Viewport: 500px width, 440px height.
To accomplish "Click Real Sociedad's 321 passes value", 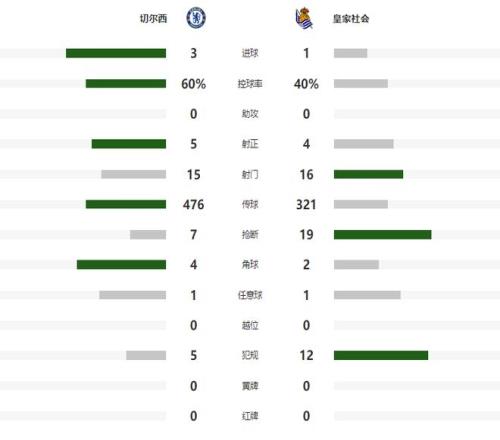I will pos(306,204).
